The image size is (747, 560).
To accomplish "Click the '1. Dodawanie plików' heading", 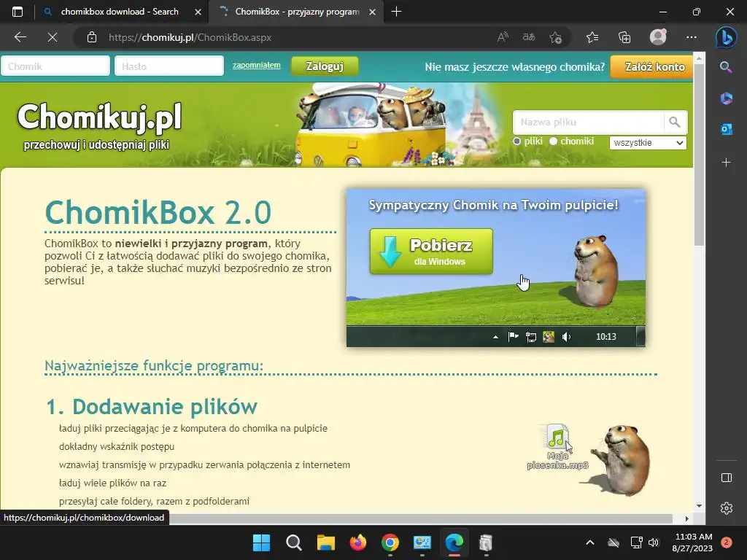I will [152, 407].
